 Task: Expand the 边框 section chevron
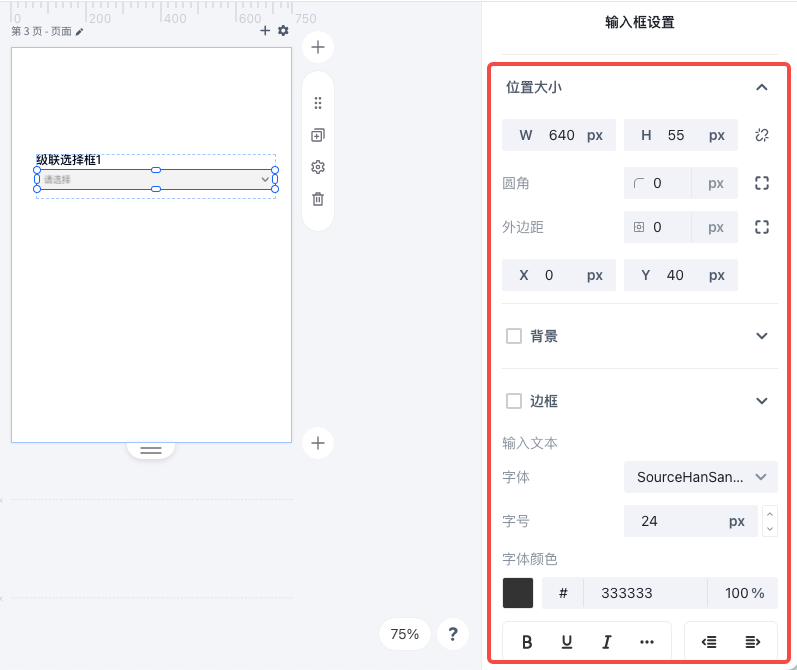pos(761,401)
